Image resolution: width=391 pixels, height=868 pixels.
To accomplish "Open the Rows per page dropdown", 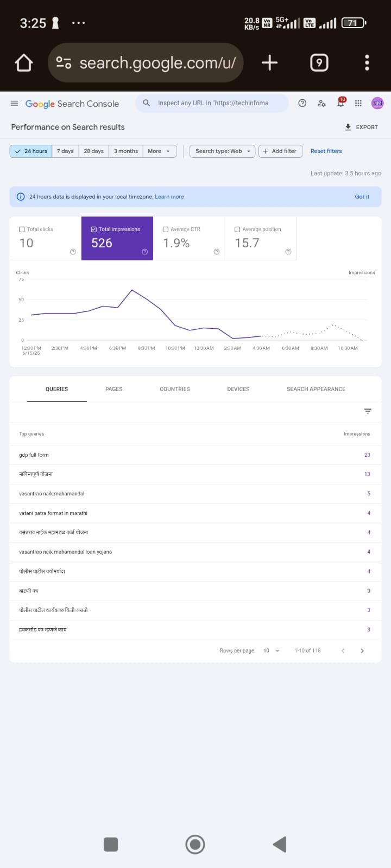I will coord(272,650).
